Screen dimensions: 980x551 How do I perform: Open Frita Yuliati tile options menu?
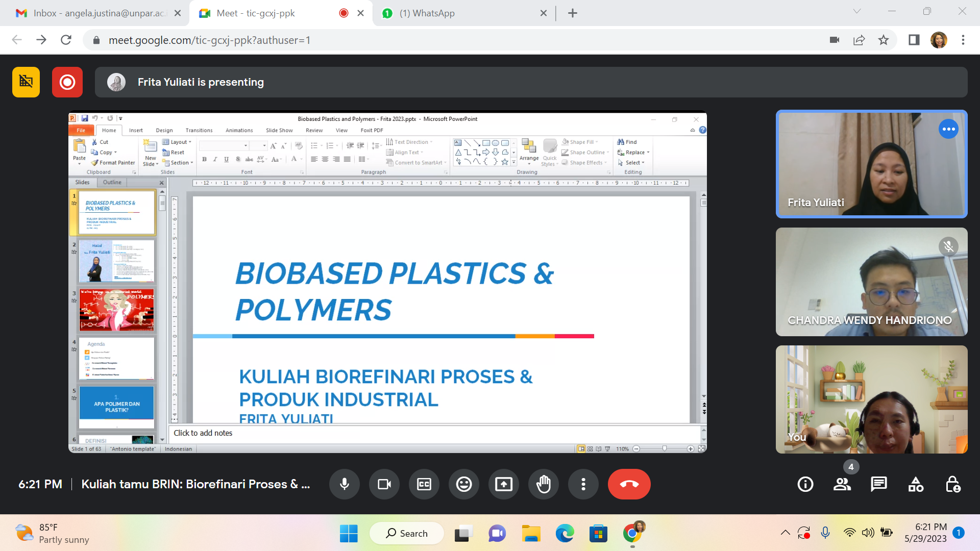[948, 129]
